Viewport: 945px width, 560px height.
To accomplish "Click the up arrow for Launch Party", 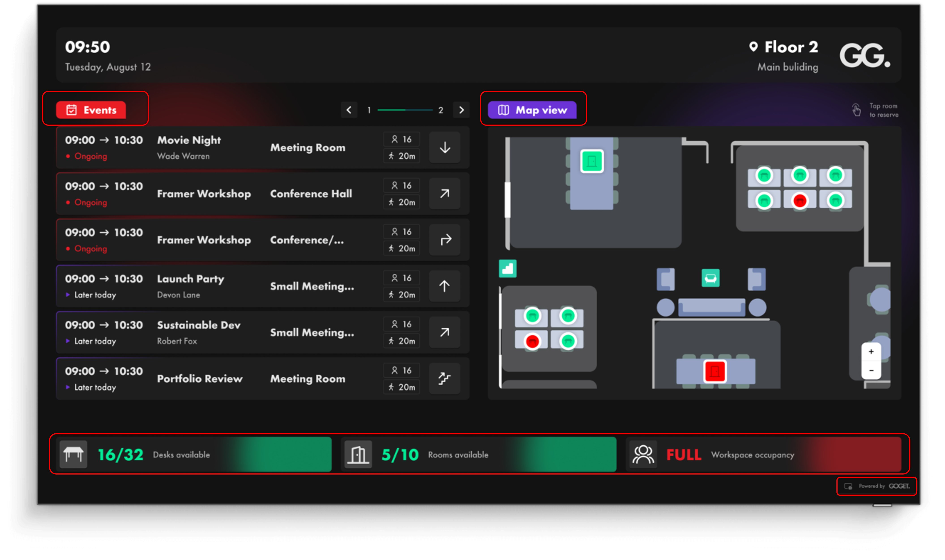I will (445, 286).
